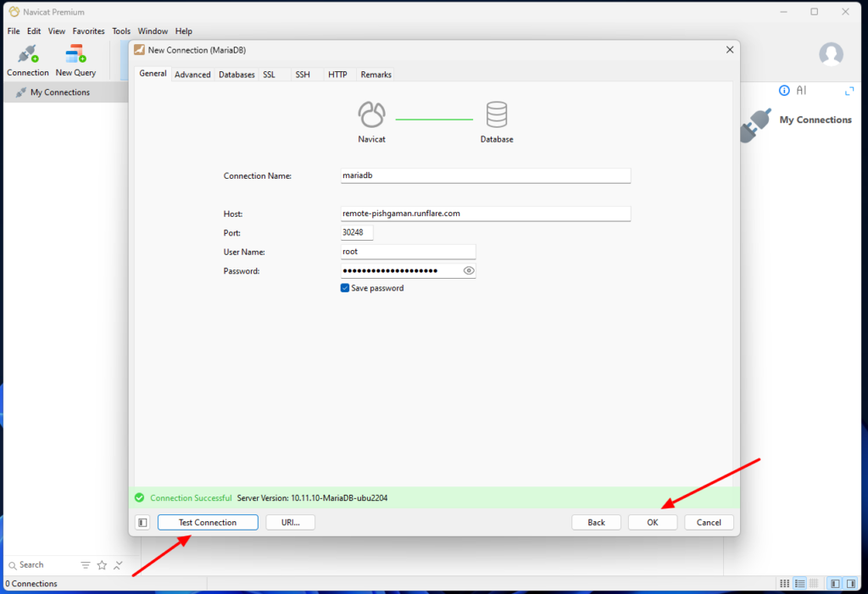Toggle dialog side panel icon beside Test Connection
868x594 pixels.
pyautogui.click(x=142, y=522)
